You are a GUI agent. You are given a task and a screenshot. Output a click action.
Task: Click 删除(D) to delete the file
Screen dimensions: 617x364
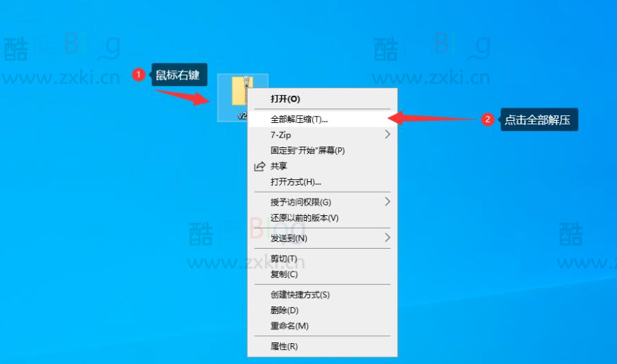coord(322,310)
